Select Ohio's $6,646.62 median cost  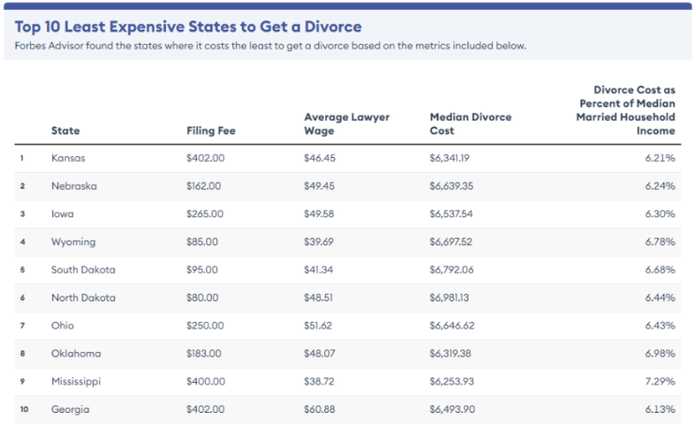click(x=452, y=326)
